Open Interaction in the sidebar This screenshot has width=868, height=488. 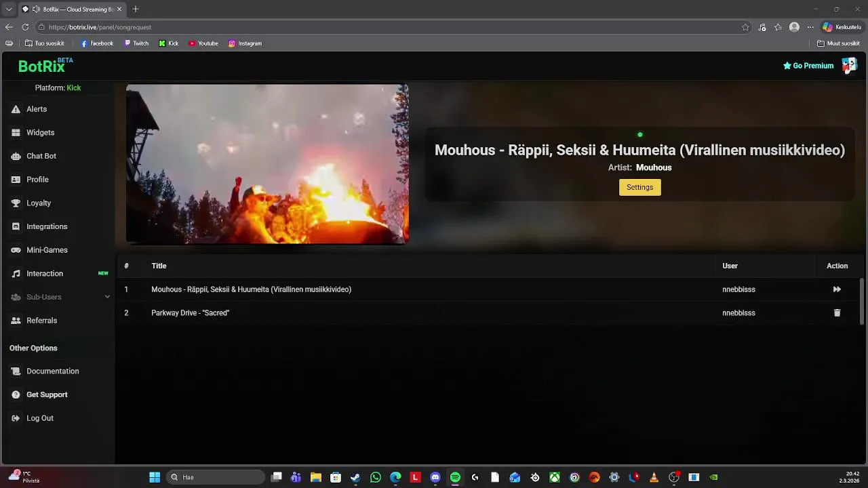tap(44, 274)
